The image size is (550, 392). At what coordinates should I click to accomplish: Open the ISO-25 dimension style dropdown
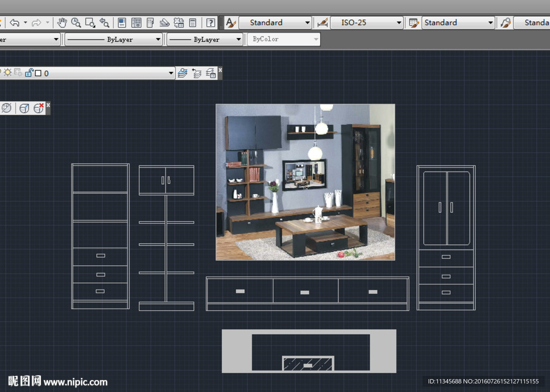click(399, 23)
